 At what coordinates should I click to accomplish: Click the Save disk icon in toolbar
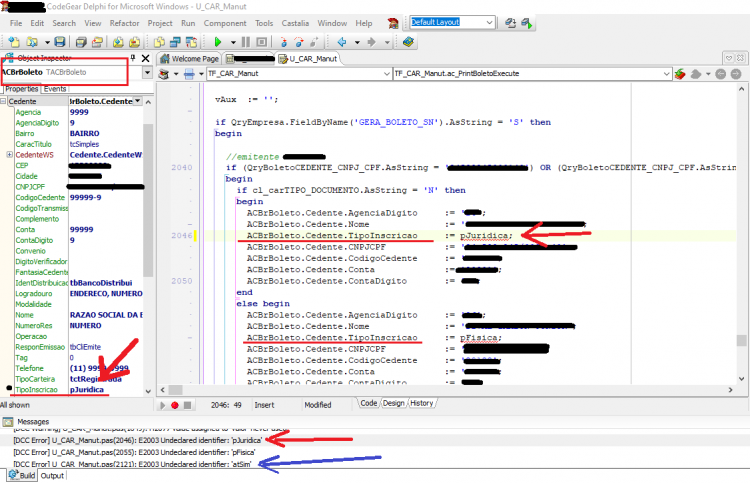[60, 42]
